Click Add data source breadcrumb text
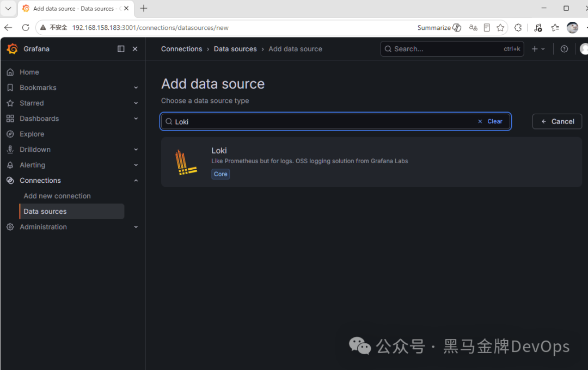 click(295, 49)
